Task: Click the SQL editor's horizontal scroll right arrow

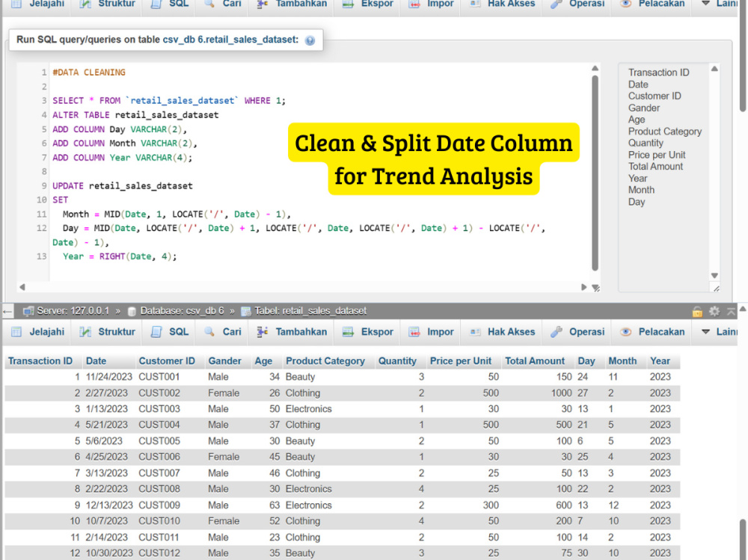Action: coord(584,287)
